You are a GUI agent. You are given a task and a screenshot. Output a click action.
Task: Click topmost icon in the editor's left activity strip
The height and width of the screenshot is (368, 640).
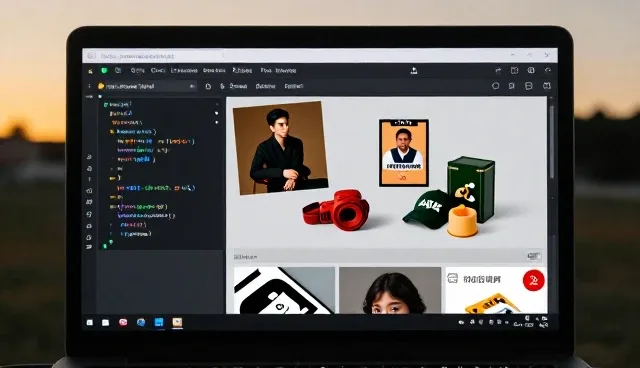(x=89, y=157)
